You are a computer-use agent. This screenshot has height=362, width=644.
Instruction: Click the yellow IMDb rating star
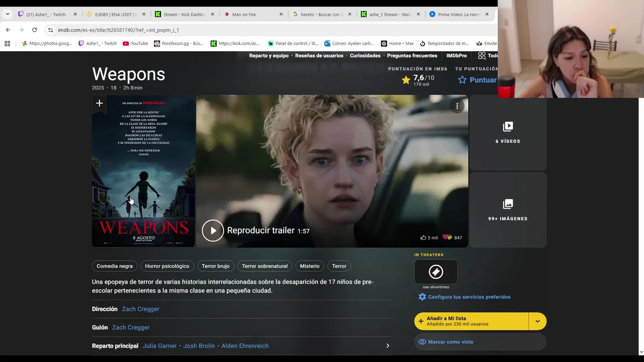click(x=406, y=80)
